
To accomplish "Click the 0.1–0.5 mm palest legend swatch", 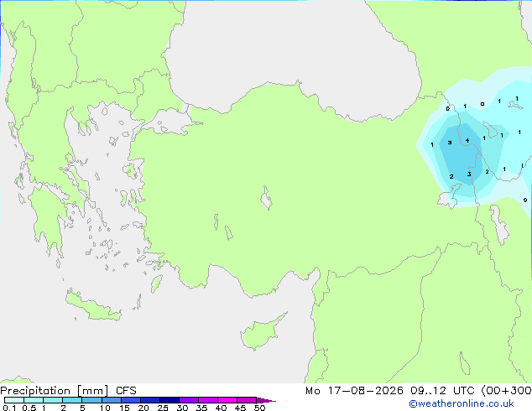I will (x=14, y=400).
